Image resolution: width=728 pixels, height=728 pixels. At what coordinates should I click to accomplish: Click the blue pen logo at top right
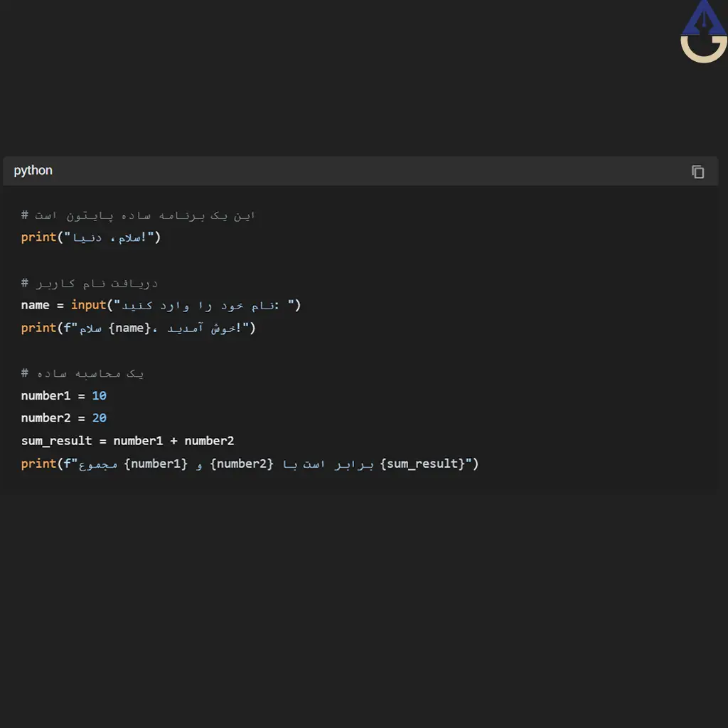click(x=704, y=31)
